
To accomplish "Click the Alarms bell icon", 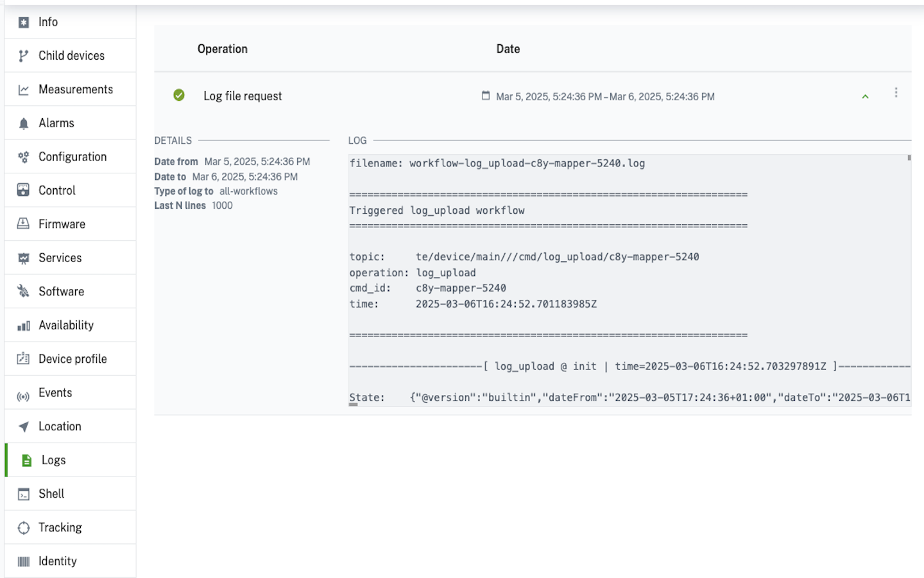I will [24, 123].
